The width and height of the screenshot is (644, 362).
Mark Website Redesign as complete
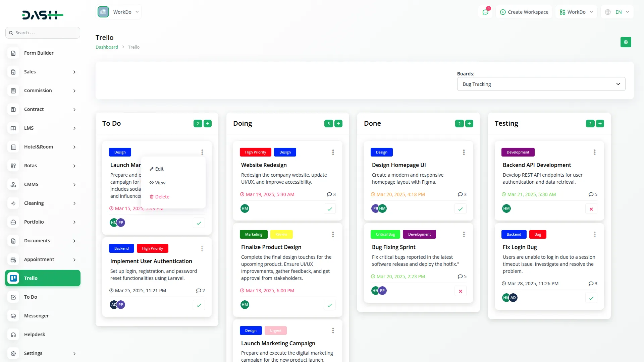329,208
